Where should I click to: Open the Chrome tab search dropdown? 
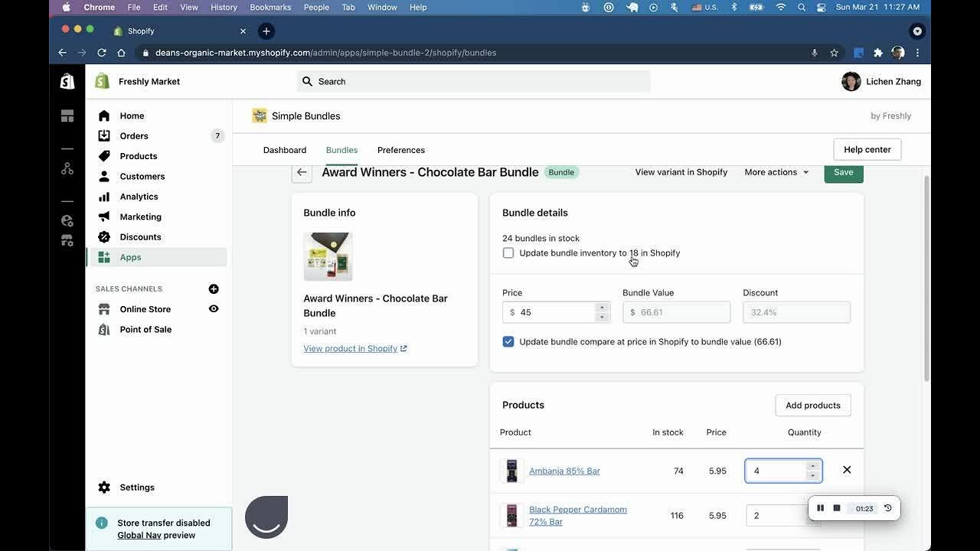pos(917,31)
